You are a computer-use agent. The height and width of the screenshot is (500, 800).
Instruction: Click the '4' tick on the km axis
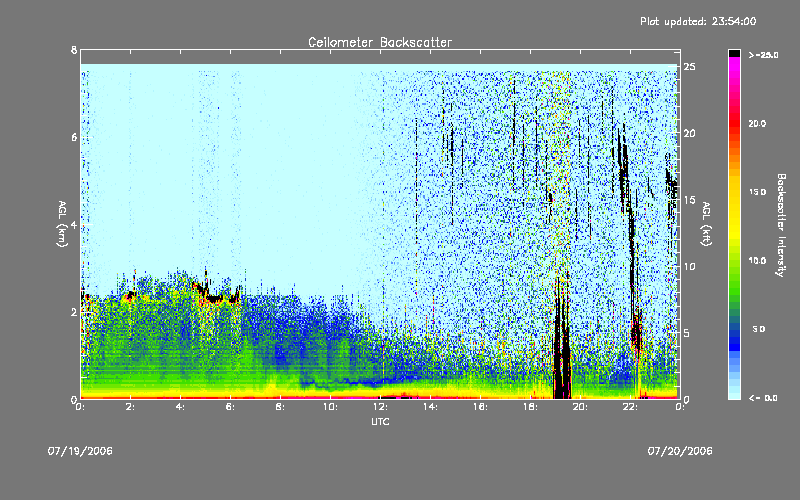point(74,224)
